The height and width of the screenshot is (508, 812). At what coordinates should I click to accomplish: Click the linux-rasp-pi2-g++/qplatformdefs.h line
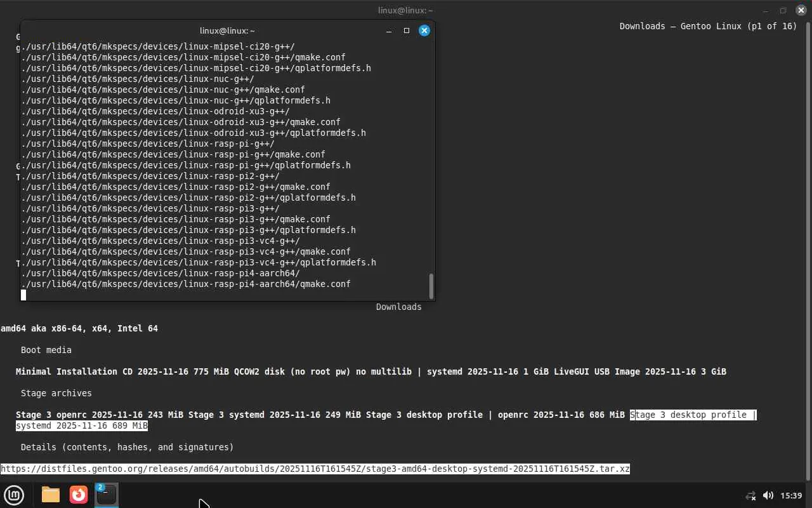pyautogui.click(x=188, y=197)
